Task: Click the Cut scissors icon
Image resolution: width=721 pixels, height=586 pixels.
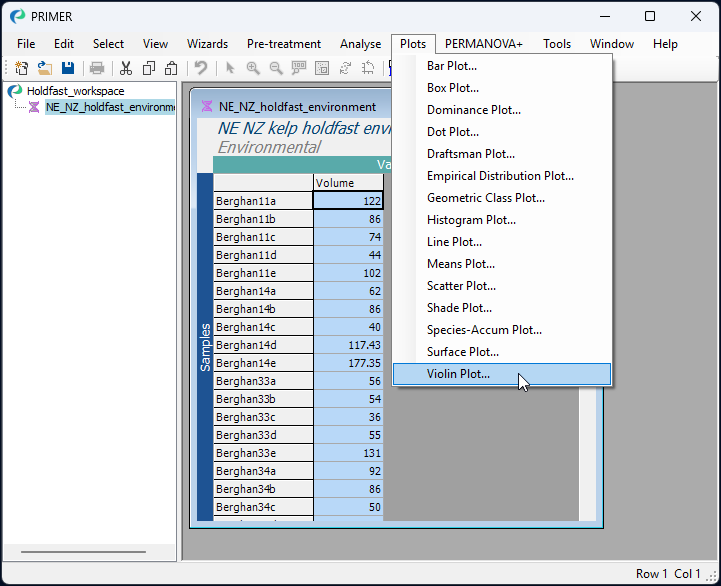Action: [x=126, y=68]
